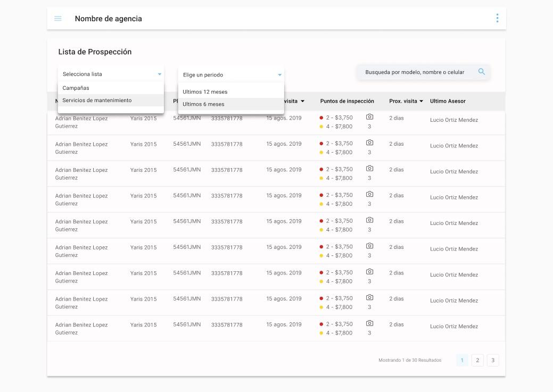Click the magnifying glass search icon

pos(481,72)
